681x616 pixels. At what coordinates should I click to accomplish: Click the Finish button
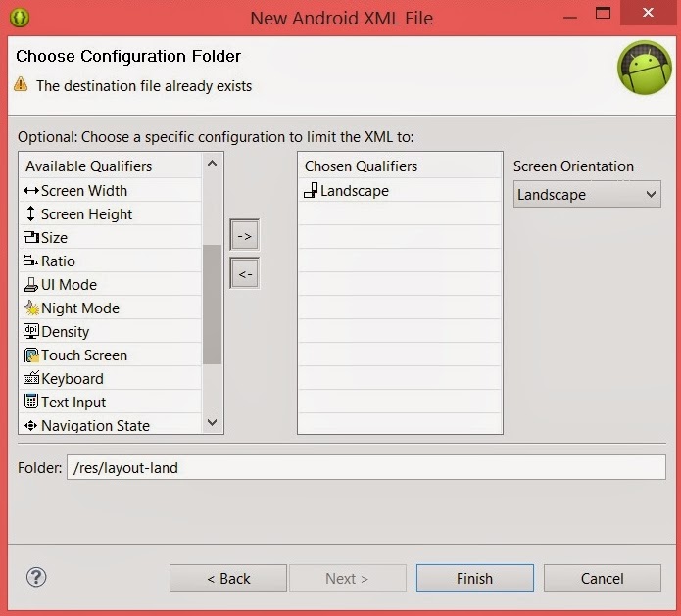474,578
